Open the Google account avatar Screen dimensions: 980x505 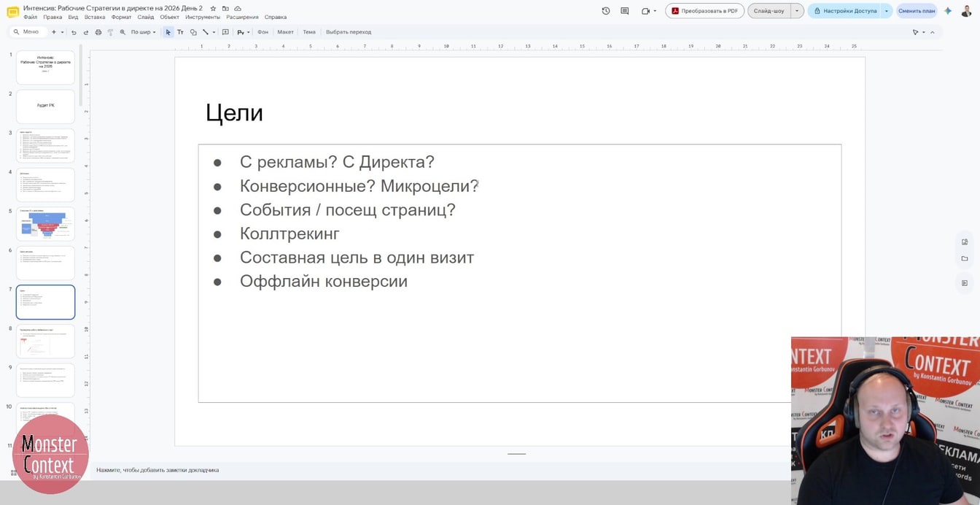[x=966, y=11]
